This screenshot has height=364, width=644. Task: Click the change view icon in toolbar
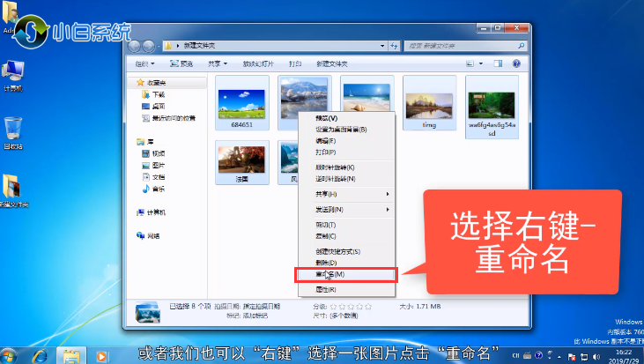[470, 63]
